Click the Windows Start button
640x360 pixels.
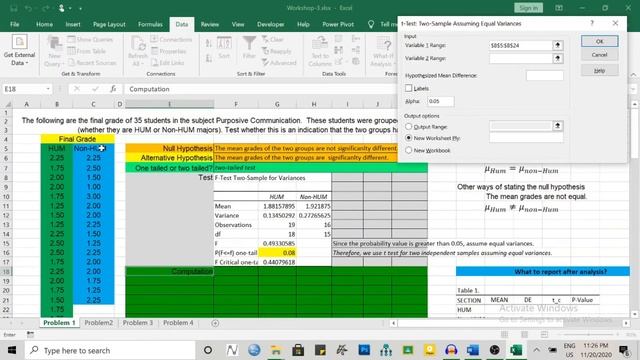pos(12,350)
